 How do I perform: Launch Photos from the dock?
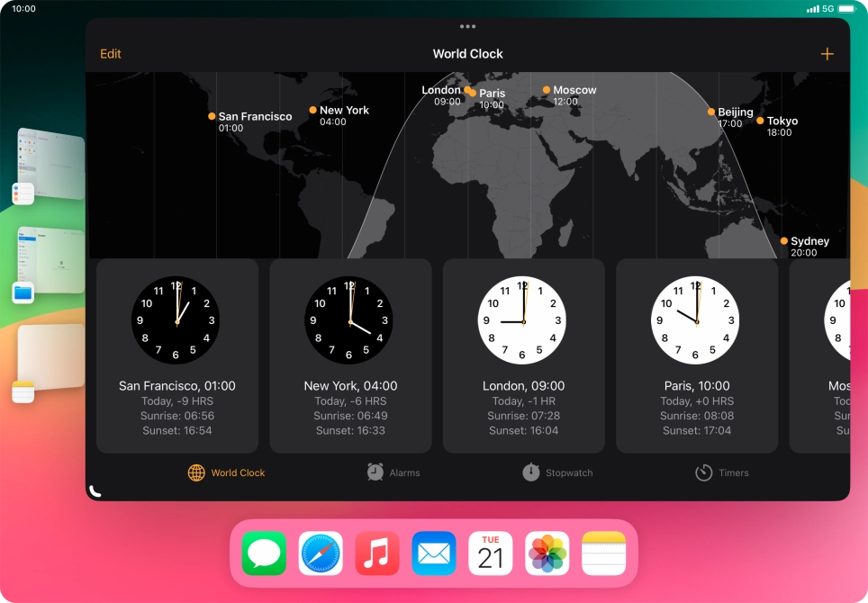547,553
